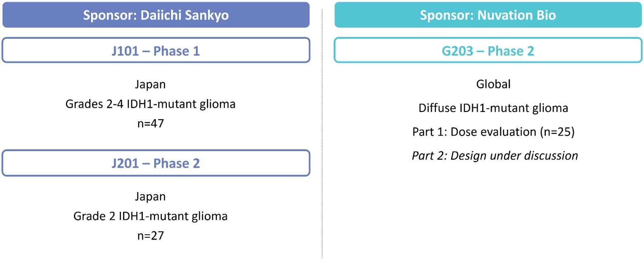Select the J201 – Phase 2 box

[x=156, y=163]
